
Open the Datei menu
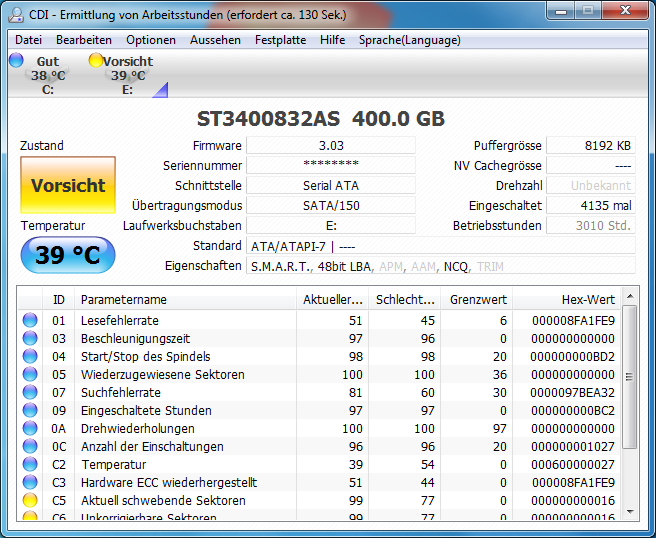coord(28,40)
